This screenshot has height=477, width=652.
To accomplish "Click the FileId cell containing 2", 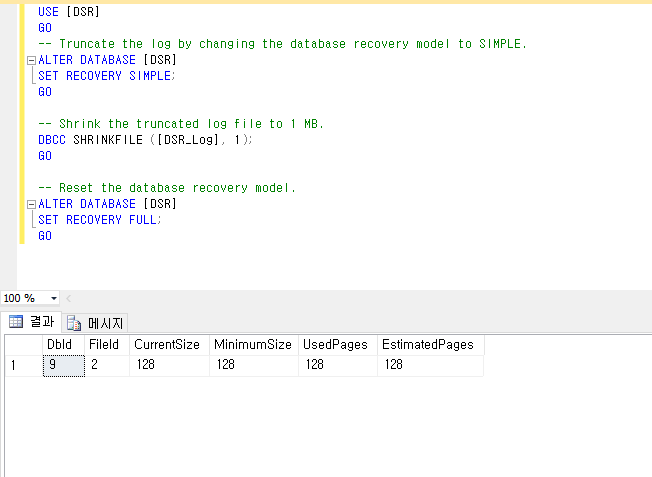I will click(x=105, y=366).
